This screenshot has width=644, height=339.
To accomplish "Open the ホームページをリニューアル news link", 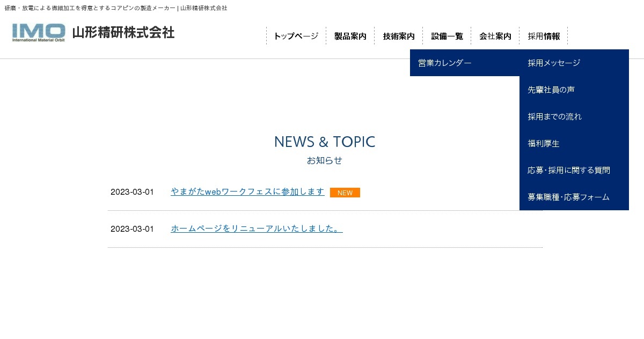I will pos(257,229).
